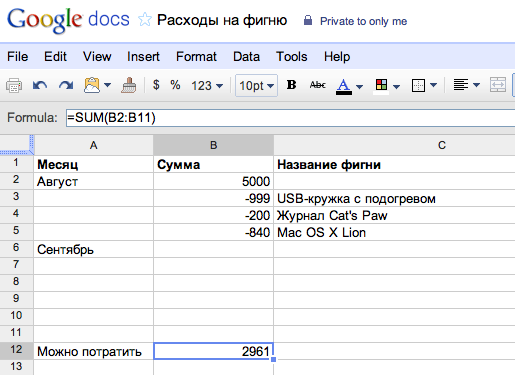Click the Private to only me link
The height and width of the screenshot is (375, 515).
point(363,21)
